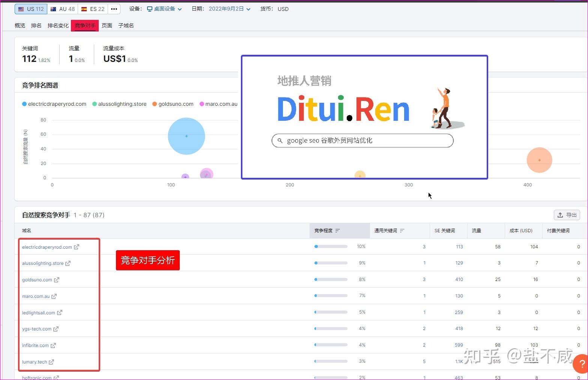Click SE keyword value 113
Image resolution: width=588 pixels, height=380 pixels.
click(459, 247)
